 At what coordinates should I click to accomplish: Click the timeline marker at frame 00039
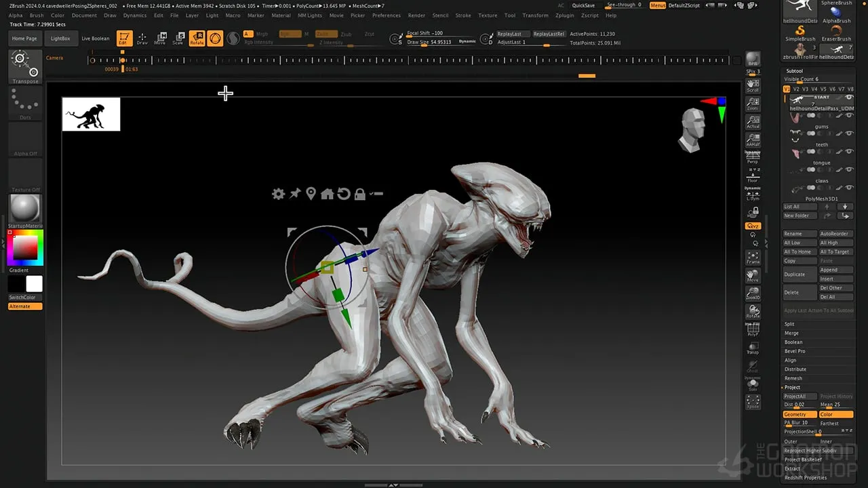click(x=122, y=60)
